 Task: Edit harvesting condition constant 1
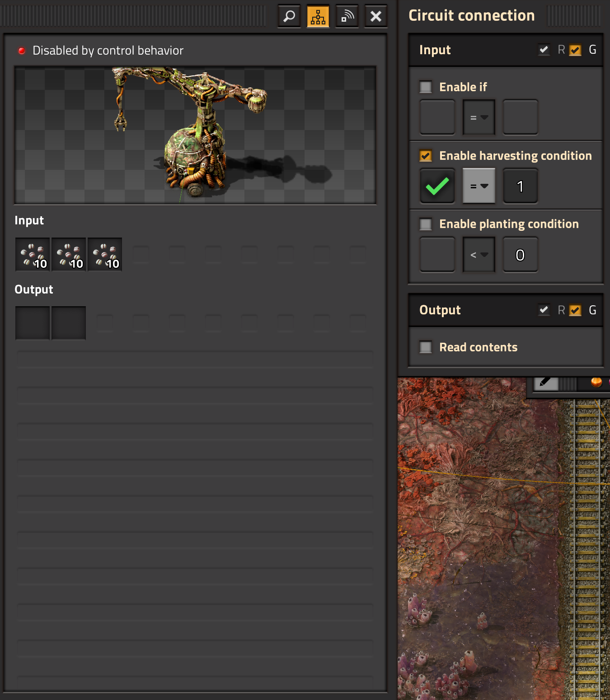521,186
